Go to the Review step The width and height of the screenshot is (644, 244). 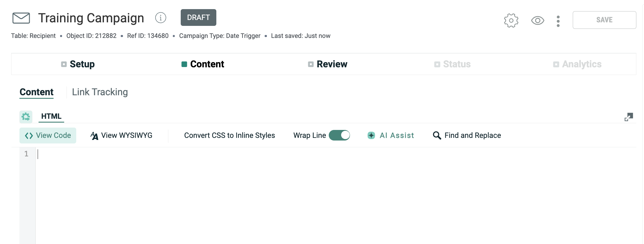click(x=328, y=64)
